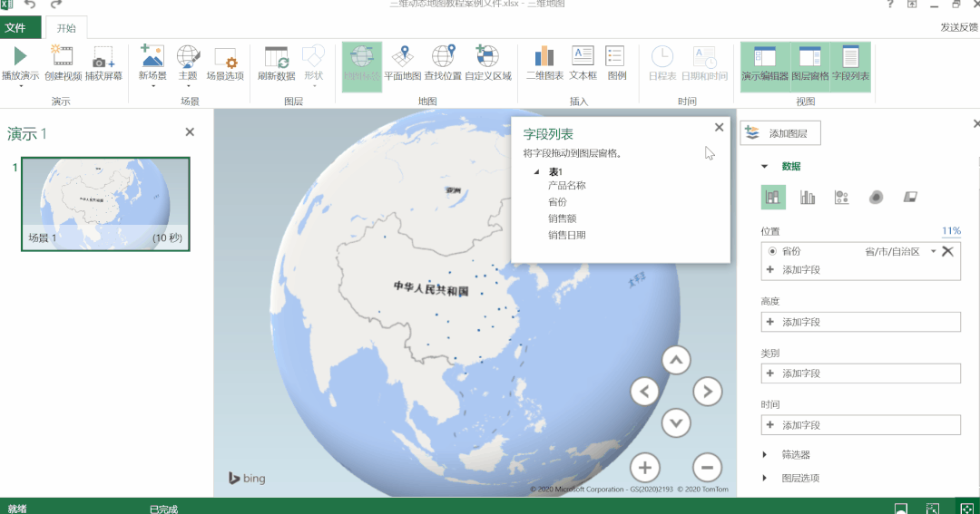Click 添加字段 under 高度
The height and width of the screenshot is (514, 980).
click(860, 322)
